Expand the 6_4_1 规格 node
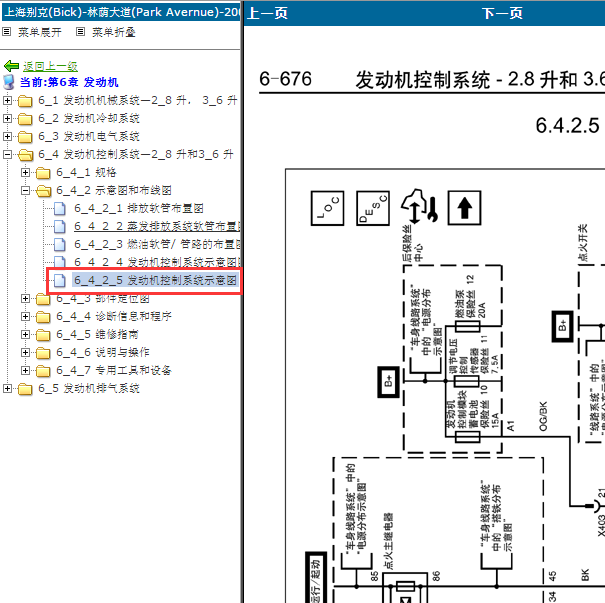This screenshot has width=605, height=603. pyautogui.click(x=25, y=172)
